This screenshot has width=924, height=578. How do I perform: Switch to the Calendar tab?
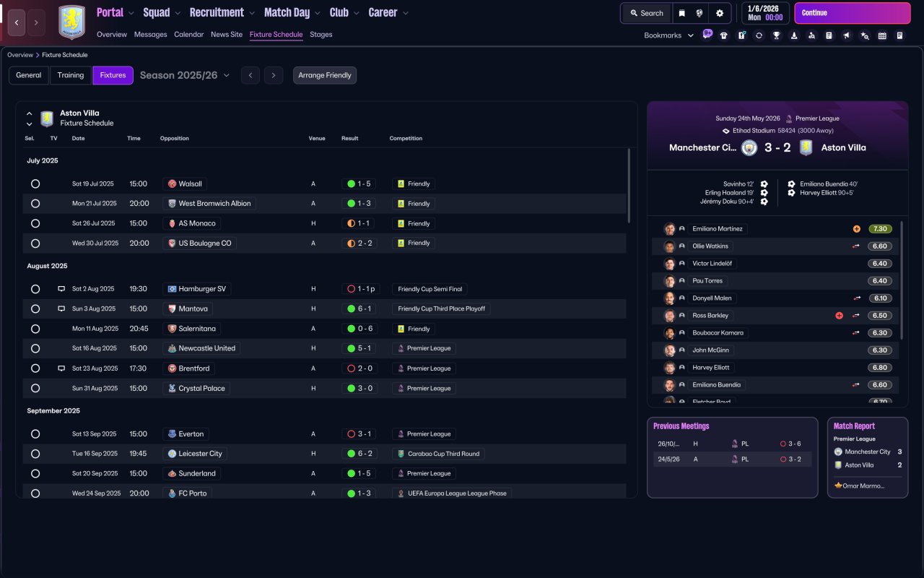189,35
